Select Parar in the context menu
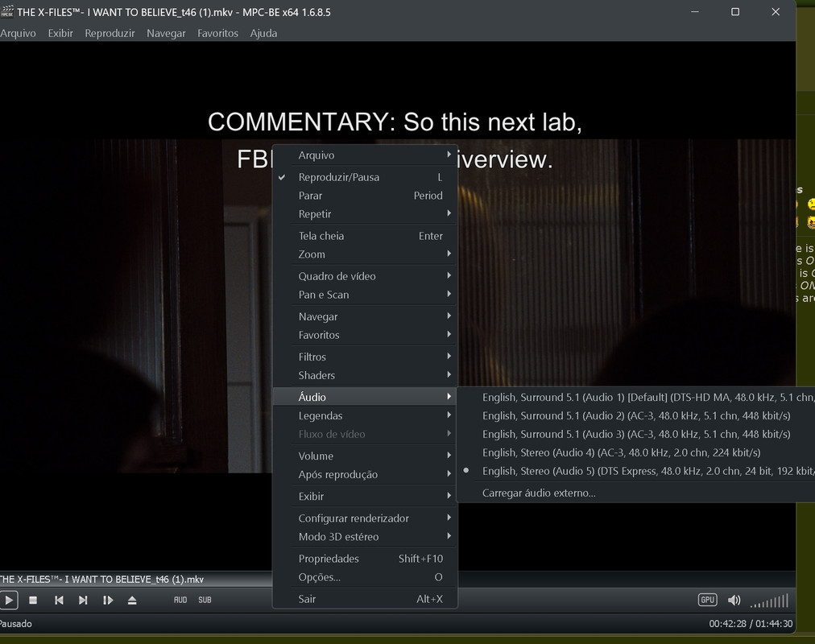Viewport: 815px width, 644px height. (x=365, y=196)
